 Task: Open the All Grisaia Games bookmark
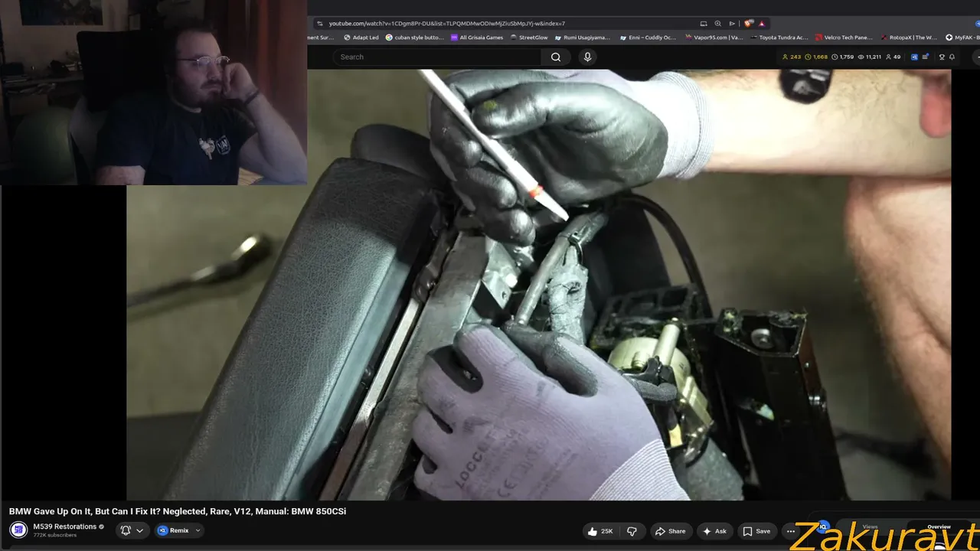(477, 37)
